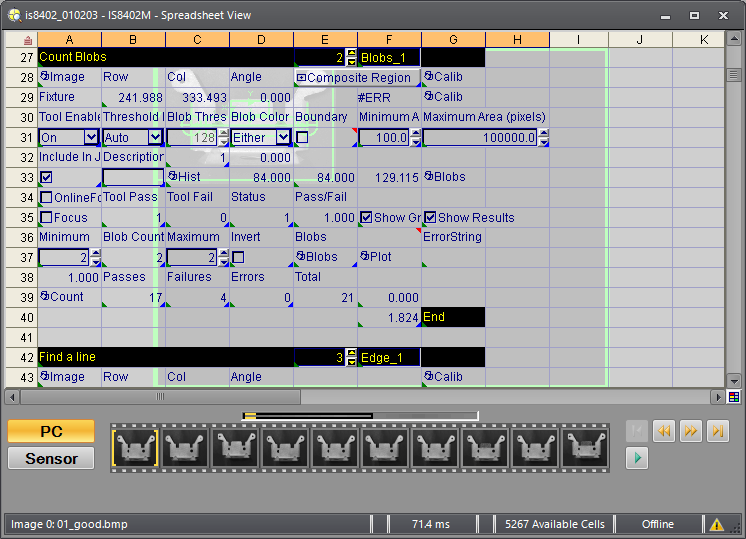Open the Threshold 'Auto' dropdown
This screenshot has width=746, height=539.
(154, 137)
